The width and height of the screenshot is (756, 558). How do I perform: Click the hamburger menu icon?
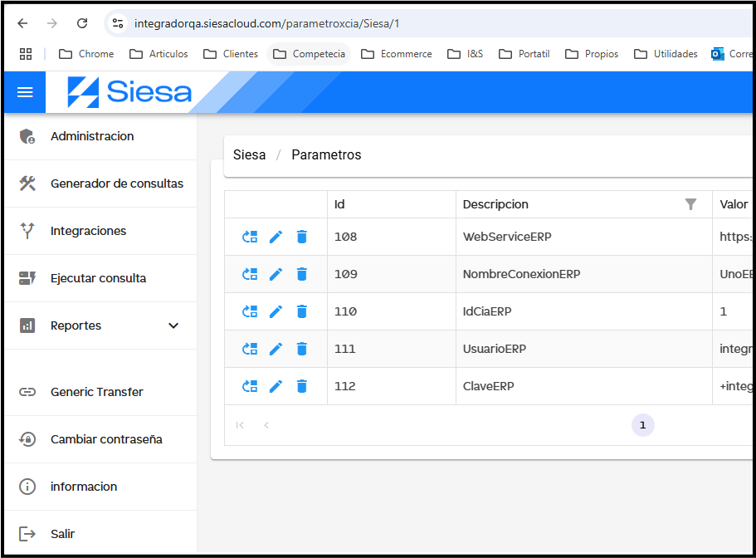(25, 92)
